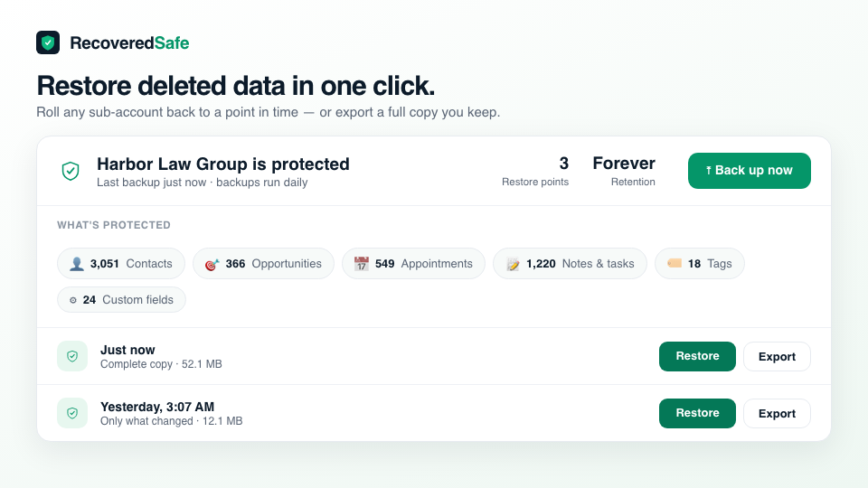
Task: Click the person icon in Contacts chip
Action: [x=77, y=264]
